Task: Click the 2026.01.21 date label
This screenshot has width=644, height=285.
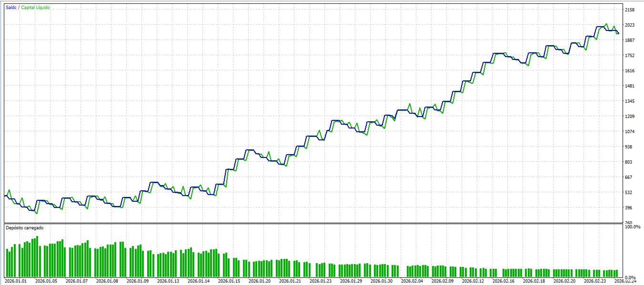Action: point(290,281)
